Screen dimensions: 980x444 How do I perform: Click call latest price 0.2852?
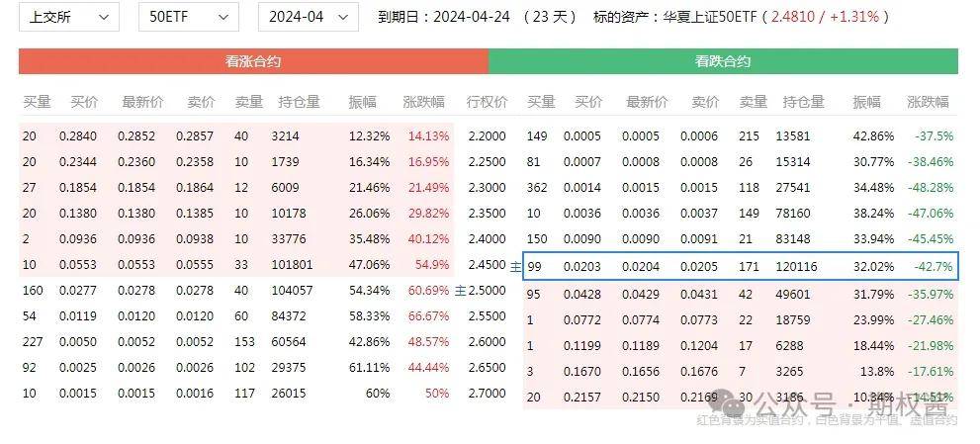pos(136,135)
